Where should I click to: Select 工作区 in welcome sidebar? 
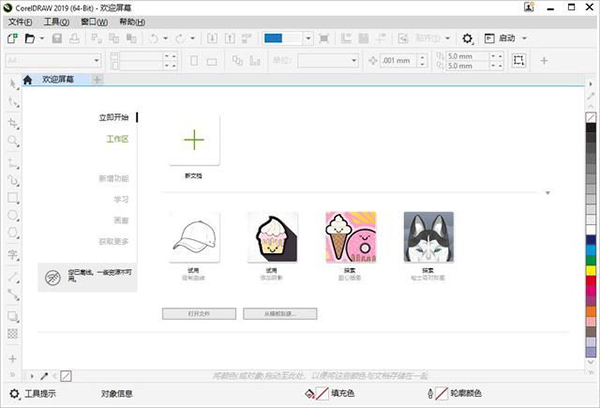point(117,139)
